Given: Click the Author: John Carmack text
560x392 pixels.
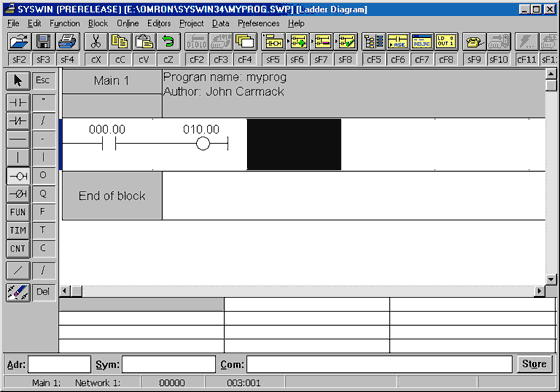Looking at the screenshot, I should pos(224,92).
